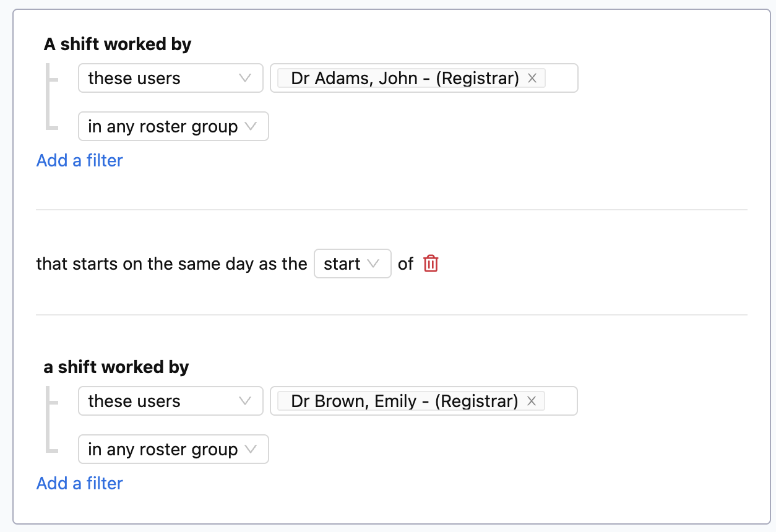Open the top 'in any roster group' dropdown

tap(173, 126)
